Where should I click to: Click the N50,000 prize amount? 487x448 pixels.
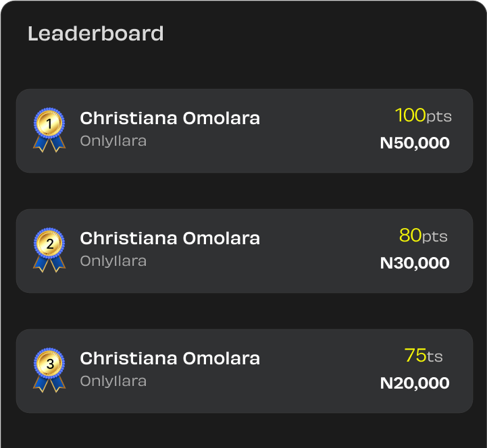click(x=415, y=143)
